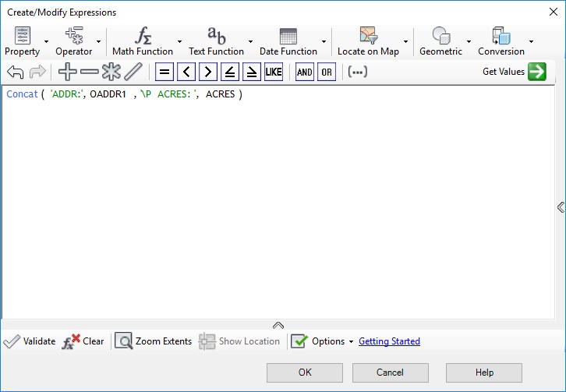This screenshot has width=566, height=392.
Task: Open the Geometric dropdown arrow
Action: pos(469,41)
